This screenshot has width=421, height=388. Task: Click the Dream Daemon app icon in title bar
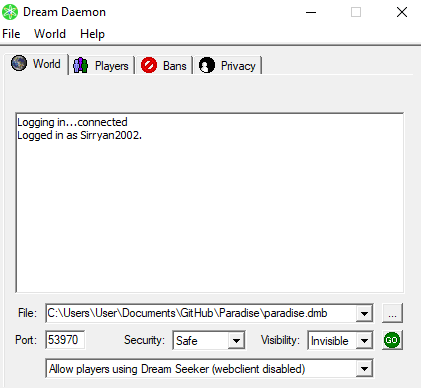tap(10, 12)
